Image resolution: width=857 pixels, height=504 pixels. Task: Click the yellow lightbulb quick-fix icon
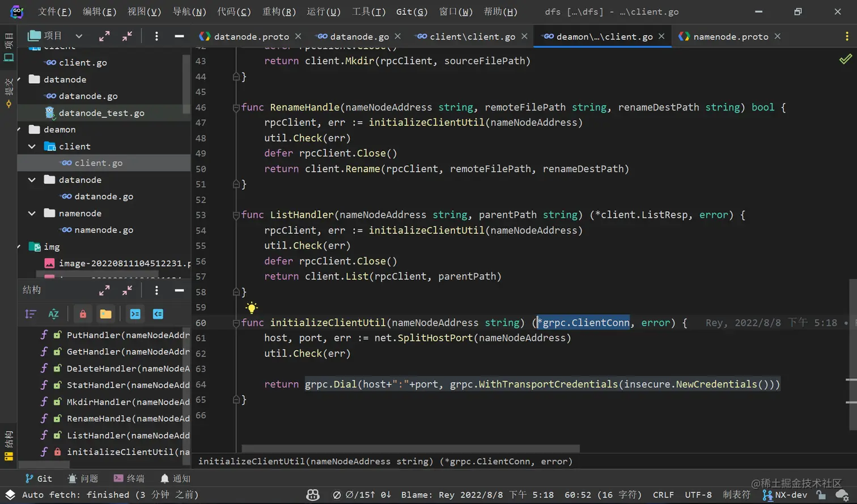pyautogui.click(x=252, y=307)
